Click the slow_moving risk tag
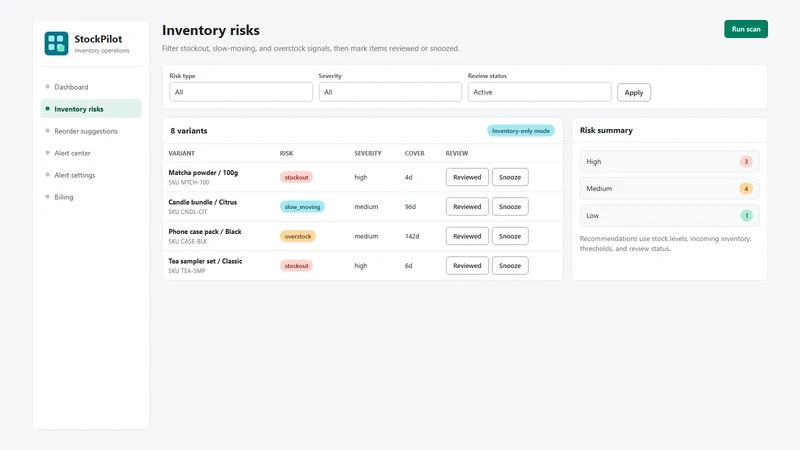The width and height of the screenshot is (800, 450). coord(302,207)
